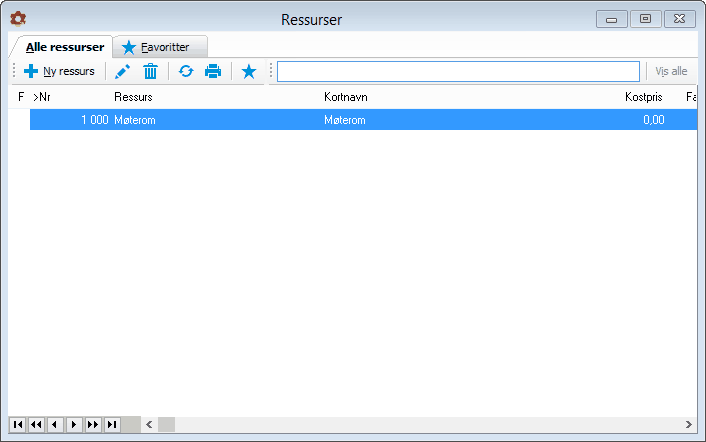Click the gear application icon in title bar
Screen dimensions: 706x442
[18, 19]
